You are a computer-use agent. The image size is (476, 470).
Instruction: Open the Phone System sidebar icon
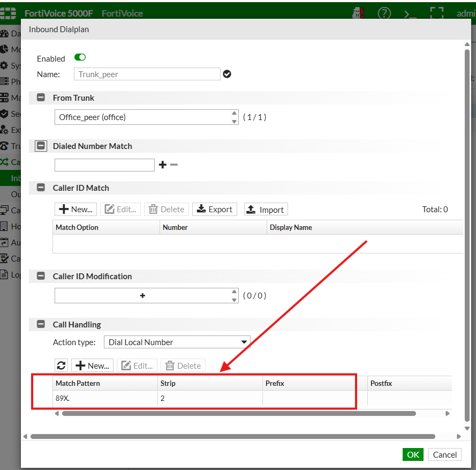pos(4,81)
